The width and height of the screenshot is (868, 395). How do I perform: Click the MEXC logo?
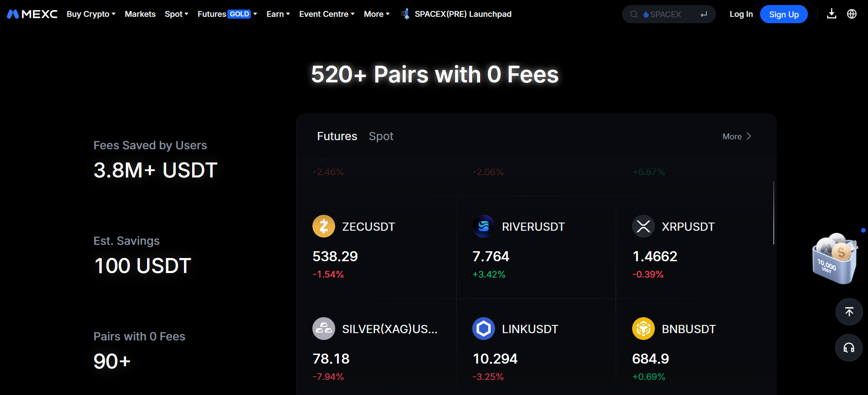click(32, 14)
